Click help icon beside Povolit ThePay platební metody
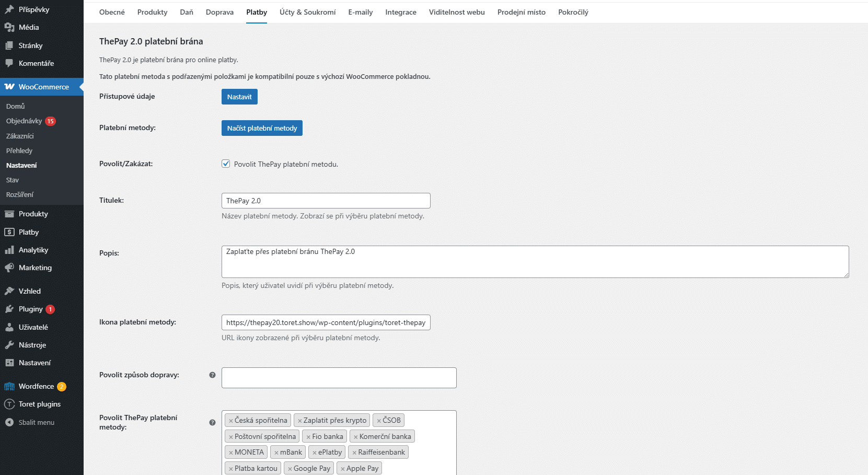Screen dimensions: 868x475 pyautogui.click(x=212, y=422)
